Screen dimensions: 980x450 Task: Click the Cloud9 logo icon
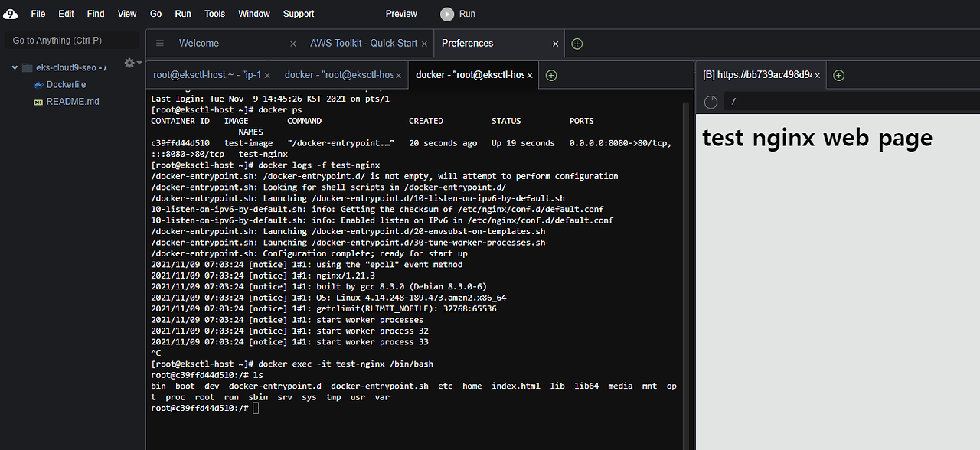(11, 13)
